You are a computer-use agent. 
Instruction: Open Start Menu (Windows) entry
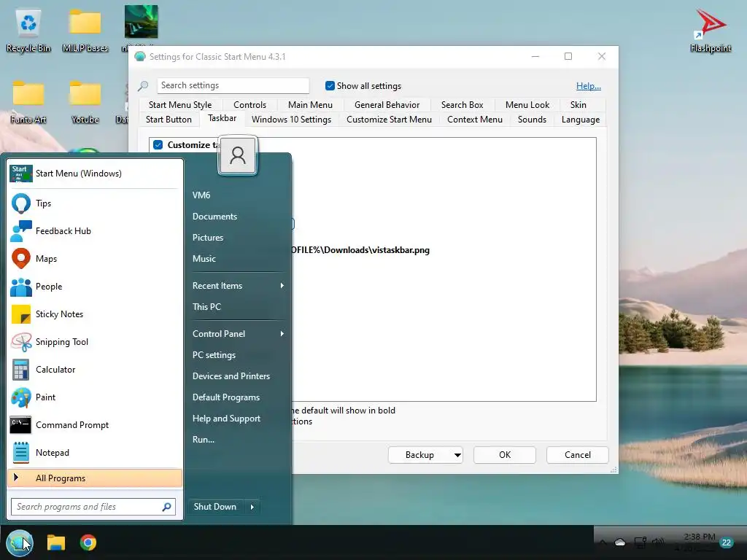tap(95, 174)
